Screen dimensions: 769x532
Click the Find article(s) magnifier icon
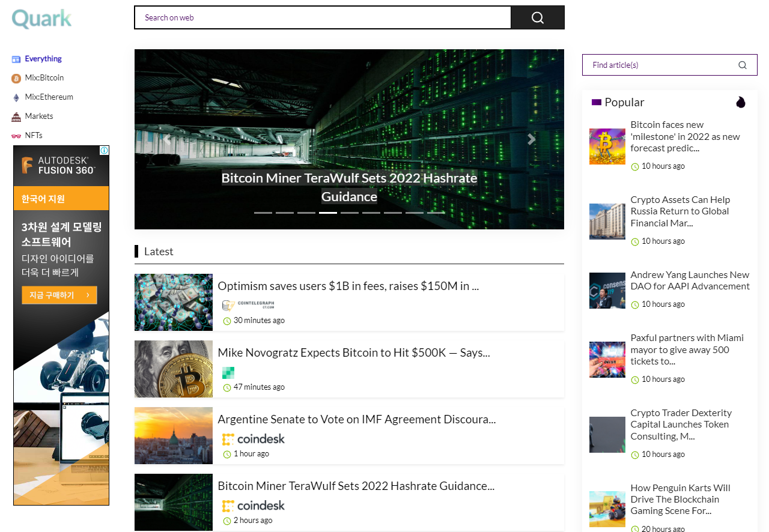(743, 65)
